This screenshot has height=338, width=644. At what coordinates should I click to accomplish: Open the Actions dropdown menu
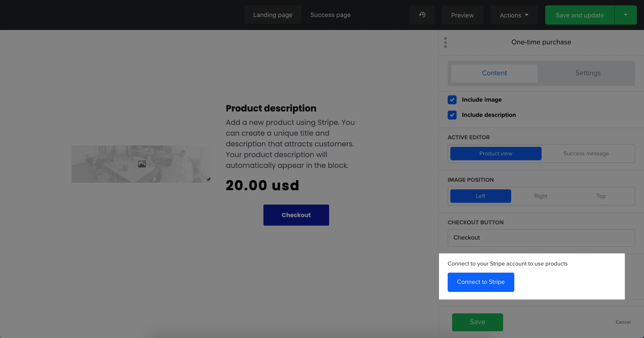tap(514, 15)
